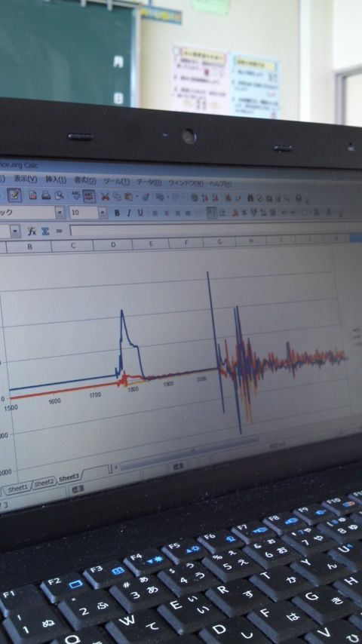Screen dimensions: 362x644
Task: Select column E header
Action: (x=150, y=244)
